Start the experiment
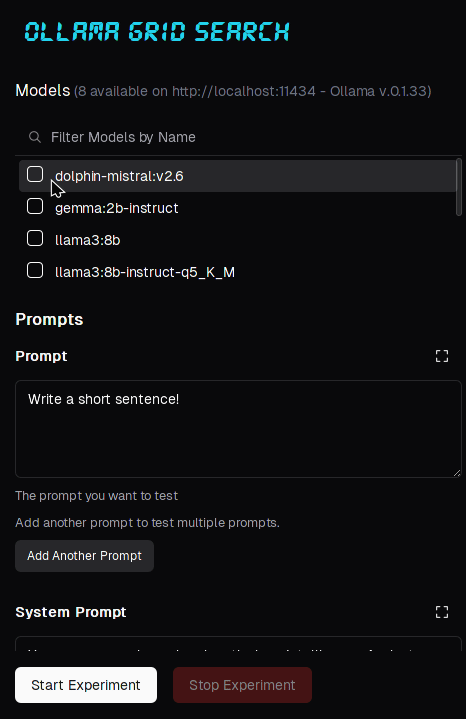The width and height of the screenshot is (466, 719). [x=86, y=685]
